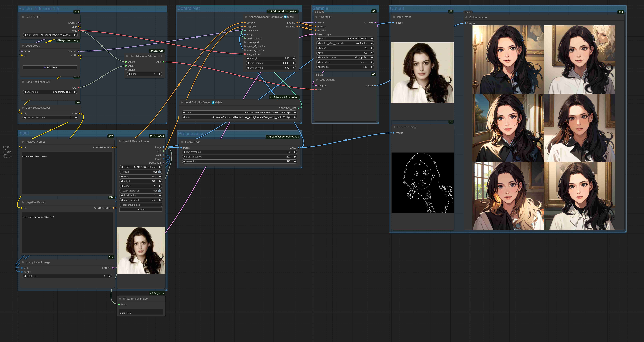Click the strength value slider showing 0.80

tap(271, 58)
